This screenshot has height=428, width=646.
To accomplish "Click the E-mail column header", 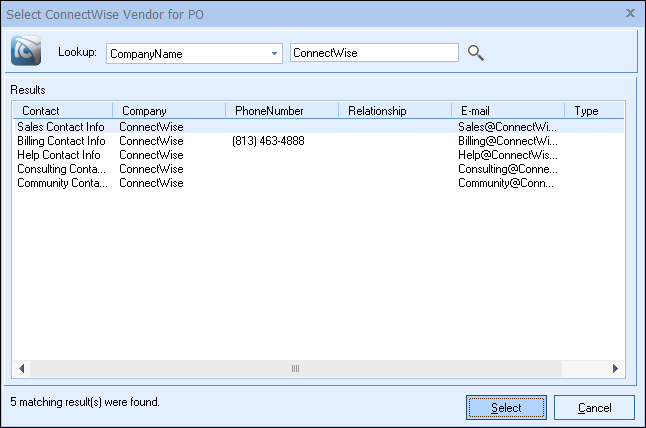I will coord(507,111).
